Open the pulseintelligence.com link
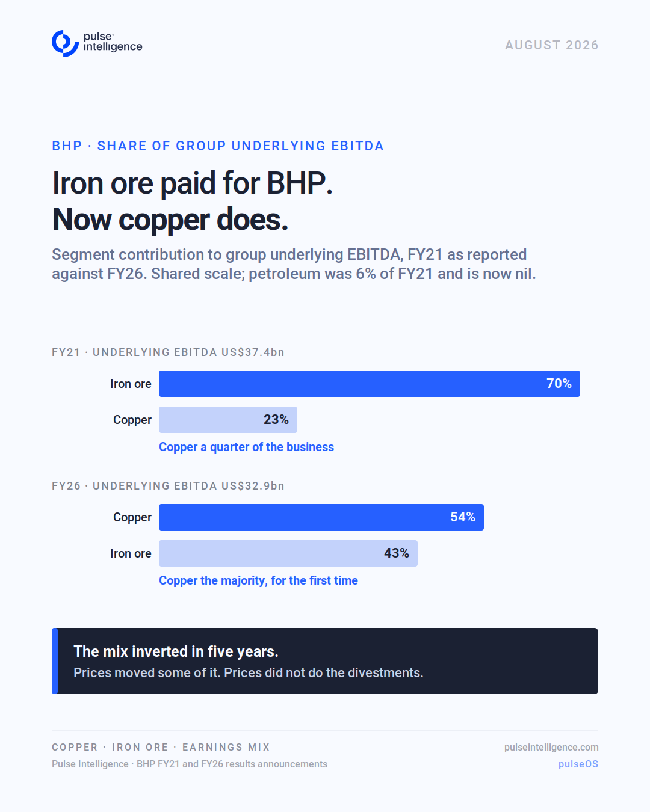650x812 pixels. click(x=551, y=747)
